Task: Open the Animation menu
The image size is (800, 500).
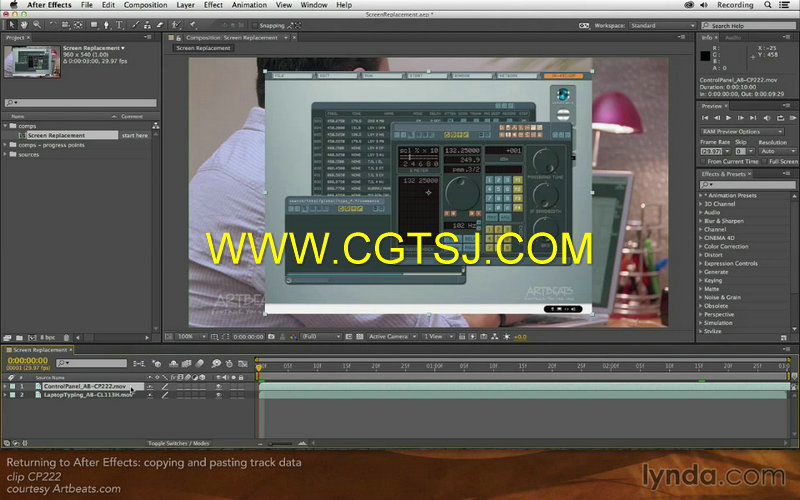Action: (x=249, y=5)
